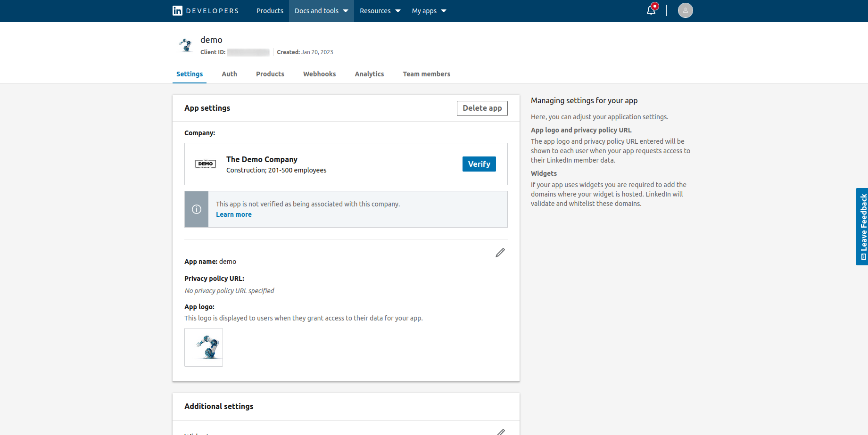Edit Additional settings with pencil icon

click(x=501, y=432)
